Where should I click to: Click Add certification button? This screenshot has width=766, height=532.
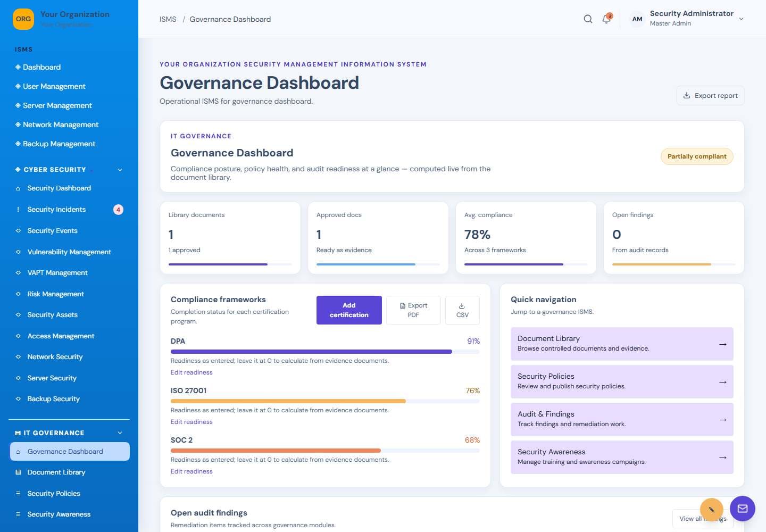tap(349, 310)
